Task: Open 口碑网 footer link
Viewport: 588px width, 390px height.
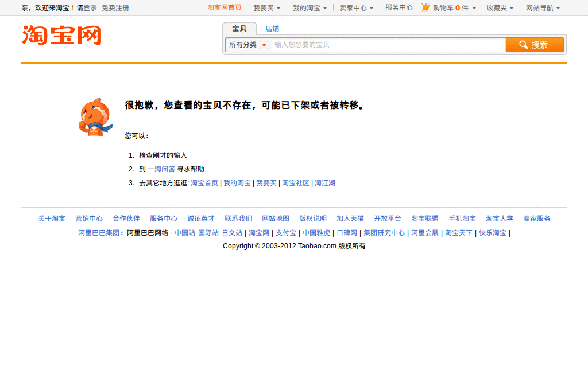Action: pyautogui.click(x=347, y=233)
